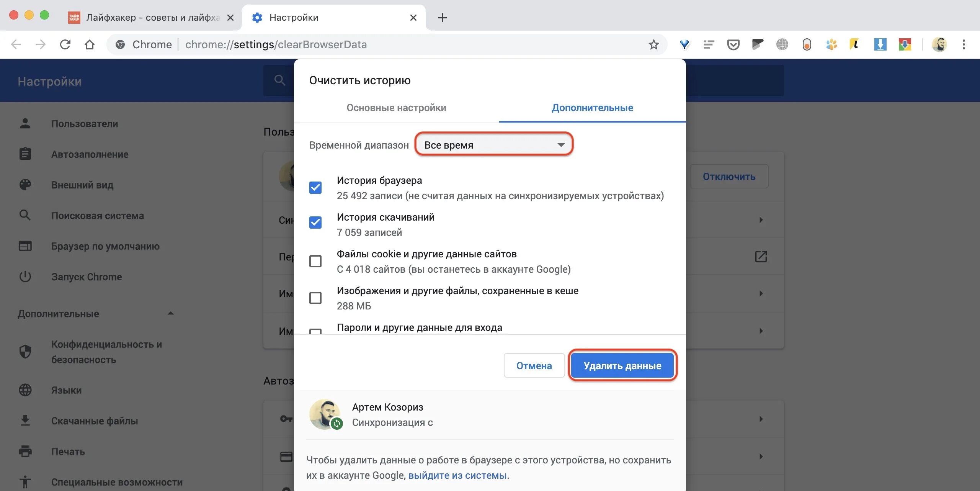Click the bookmark star icon in address bar
The width and height of the screenshot is (980, 491).
point(653,45)
